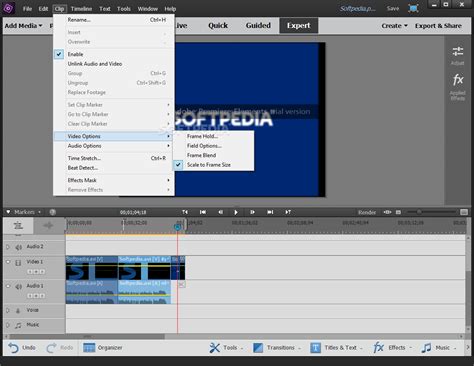Click the round icon next to Markers
This screenshot has height=366, width=474.
tap(52, 212)
